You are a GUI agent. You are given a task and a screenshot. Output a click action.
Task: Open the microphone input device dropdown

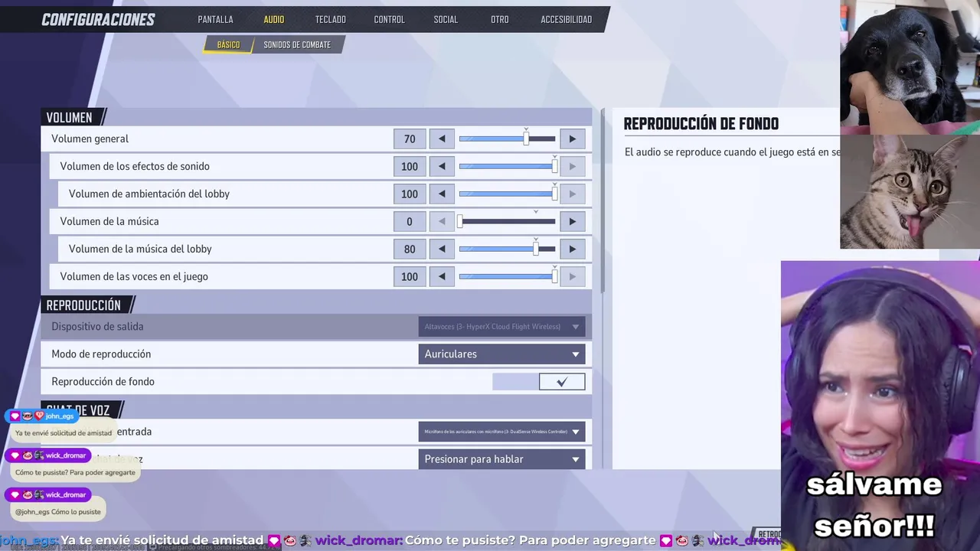pos(501,432)
